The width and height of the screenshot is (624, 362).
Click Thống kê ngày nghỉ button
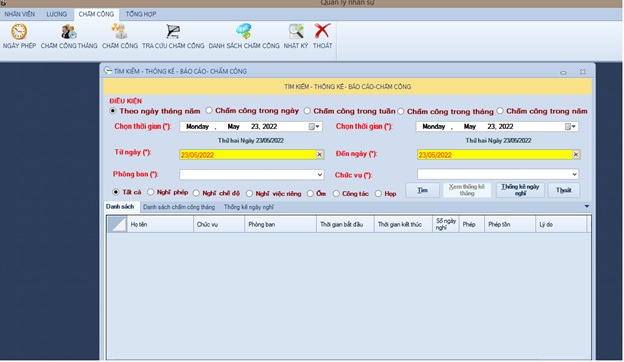pyautogui.click(x=520, y=190)
